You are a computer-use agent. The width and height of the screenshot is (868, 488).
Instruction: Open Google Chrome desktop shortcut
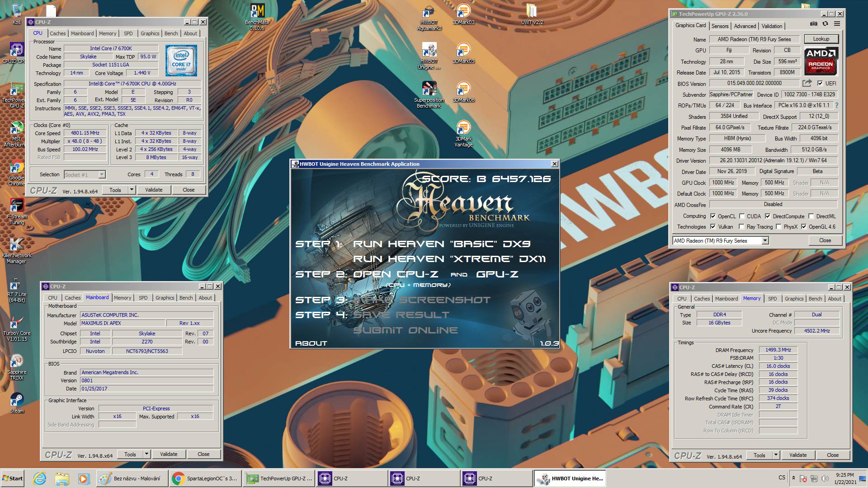(16, 173)
